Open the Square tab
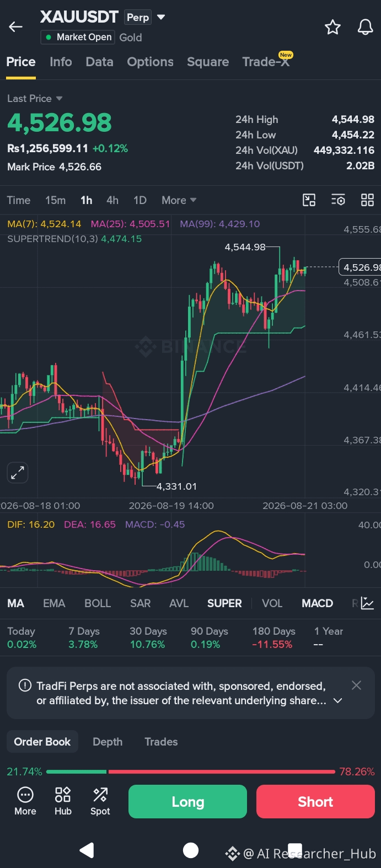The height and width of the screenshot is (868, 381). tap(208, 62)
